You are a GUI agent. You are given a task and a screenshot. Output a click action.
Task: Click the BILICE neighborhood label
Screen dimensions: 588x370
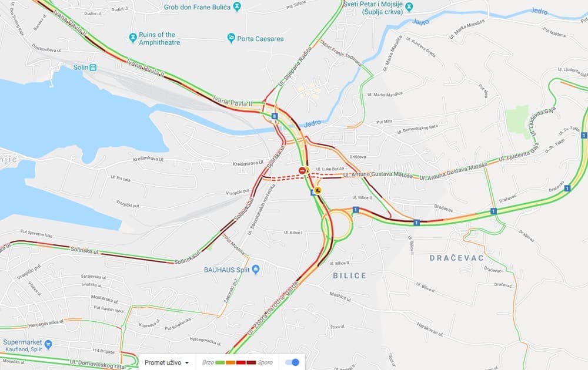pyautogui.click(x=349, y=275)
